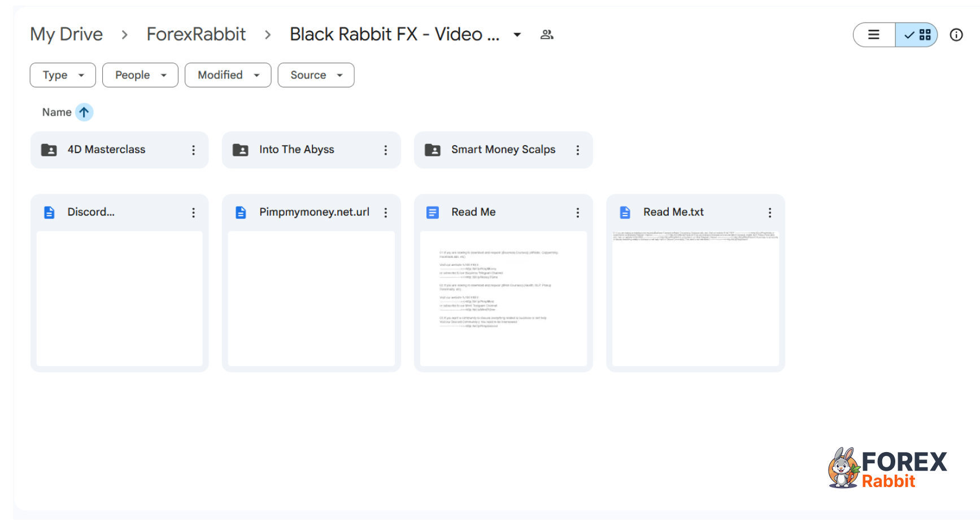Click the shared folder people icon
980x526 pixels.
[x=546, y=34]
